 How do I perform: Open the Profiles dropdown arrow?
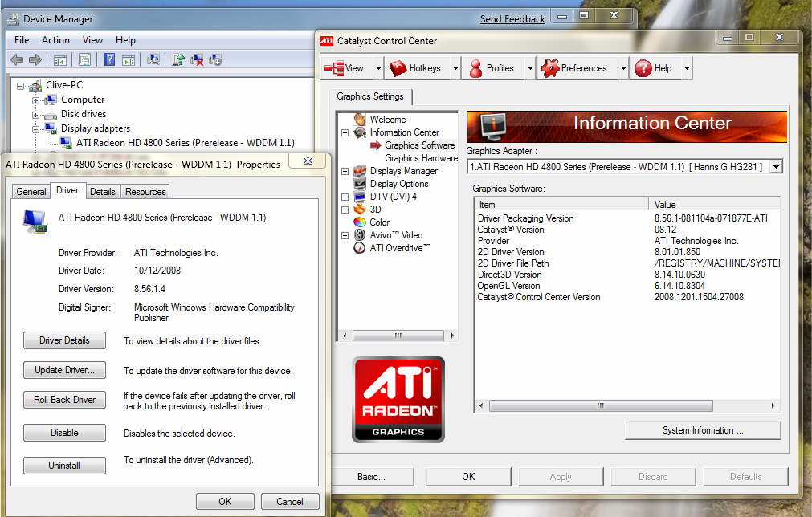pos(530,68)
